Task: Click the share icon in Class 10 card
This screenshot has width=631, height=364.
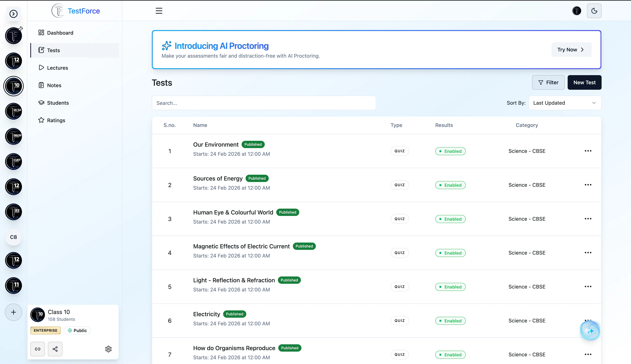Action: click(55, 349)
